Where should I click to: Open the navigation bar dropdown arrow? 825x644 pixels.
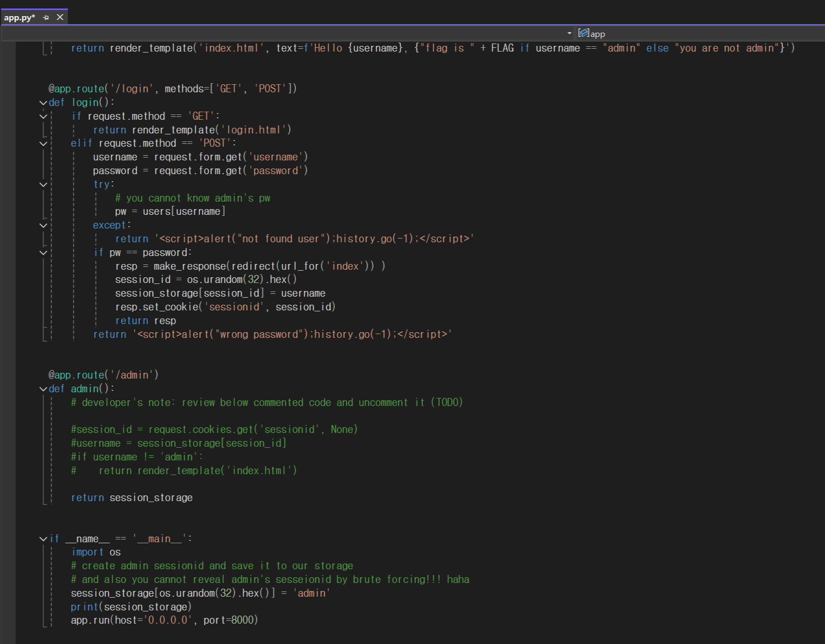coord(570,34)
